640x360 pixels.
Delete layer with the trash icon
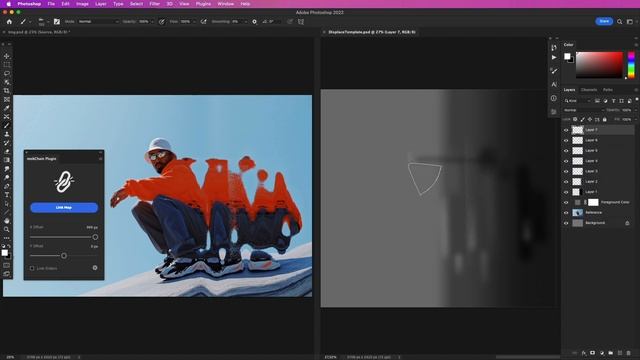click(x=629, y=353)
